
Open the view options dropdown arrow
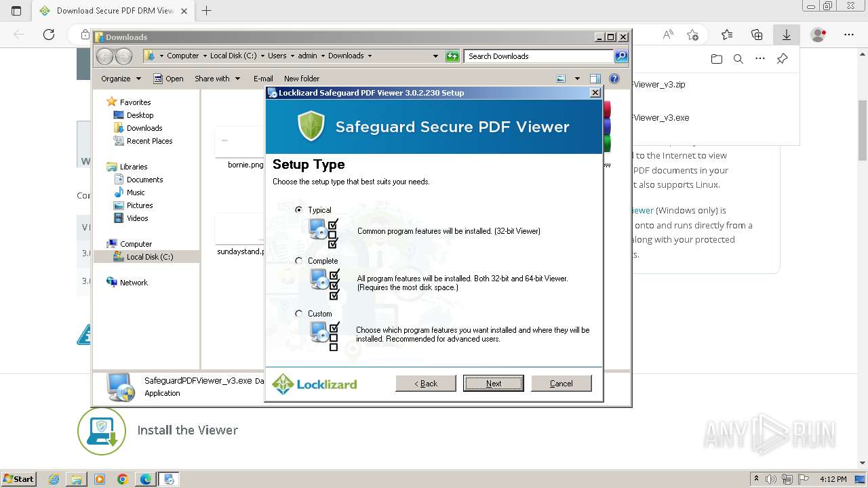[x=577, y=79]
